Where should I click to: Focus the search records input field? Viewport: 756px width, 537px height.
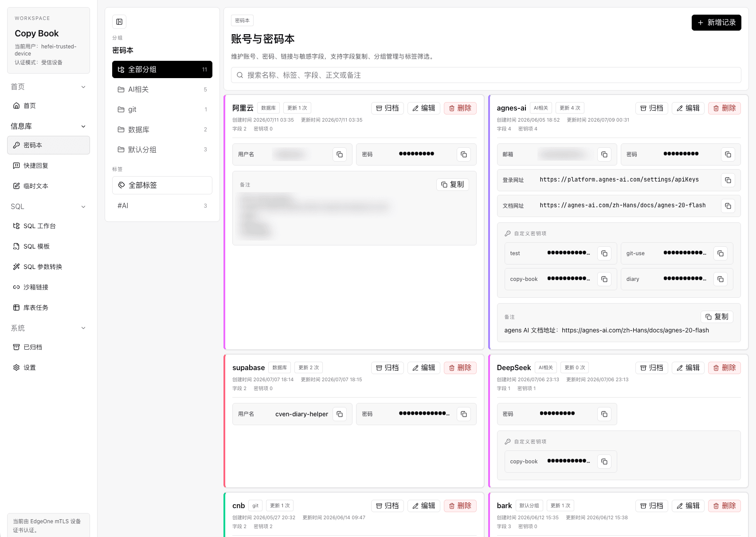coord(486,75)
